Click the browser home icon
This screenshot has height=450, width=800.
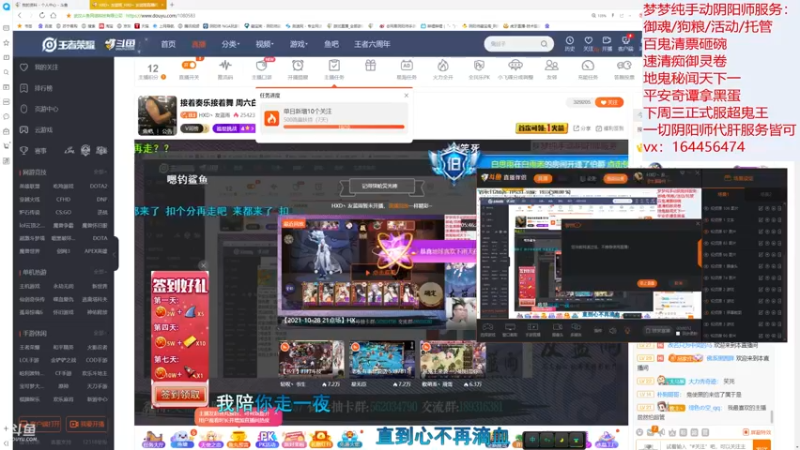point(53,15)
